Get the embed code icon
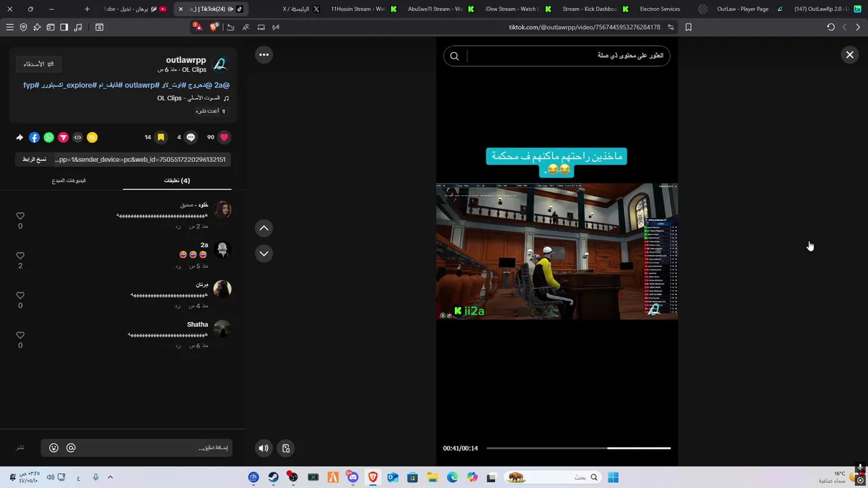The height and width of the screenshot is (488, 868). (x=77, y=138)
